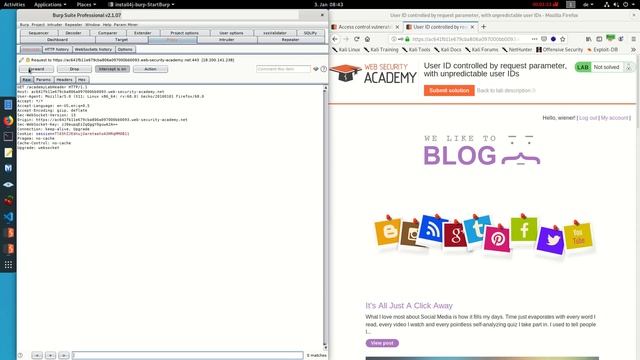
Task: Select the Headers view of the request
Action: coord(64,80)
